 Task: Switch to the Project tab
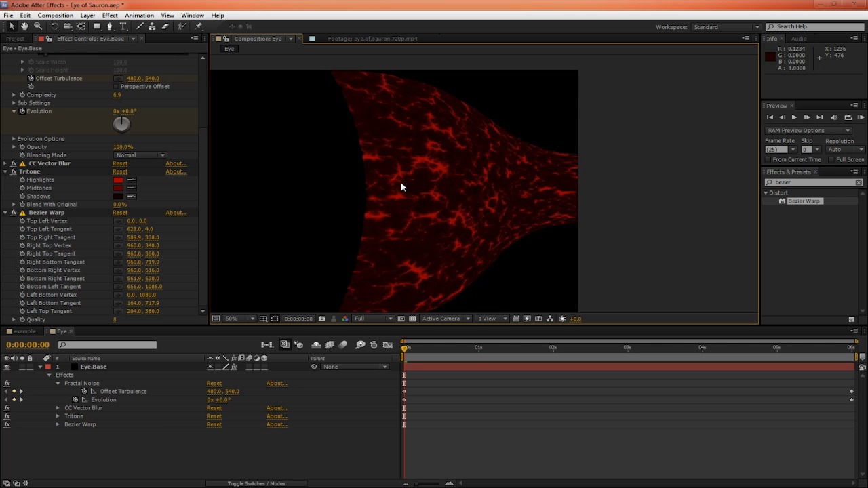pos(15,39)
